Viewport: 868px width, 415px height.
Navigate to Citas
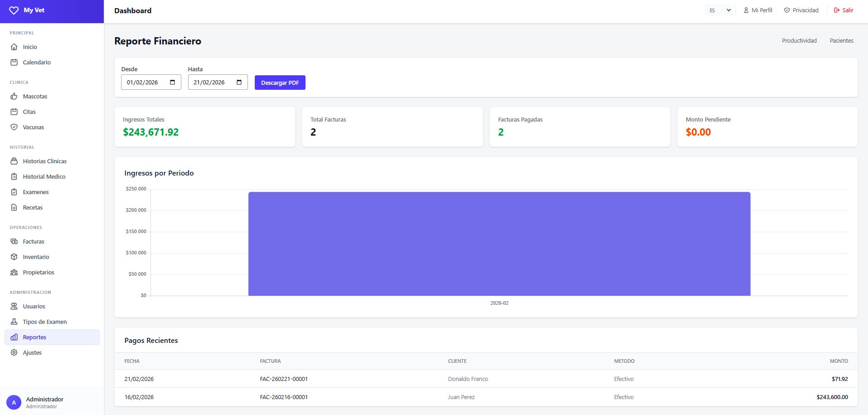(x=52, y=112)
